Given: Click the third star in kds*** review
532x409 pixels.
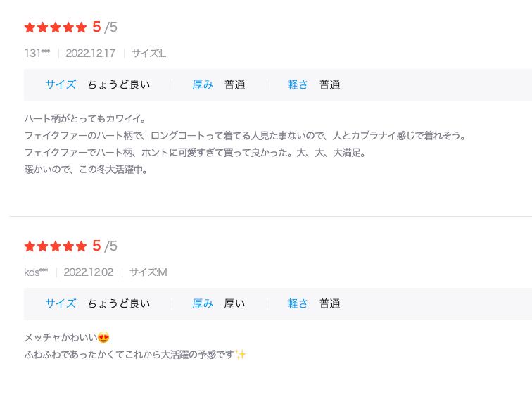Looking at the screenshot, I should pos(56,246).
